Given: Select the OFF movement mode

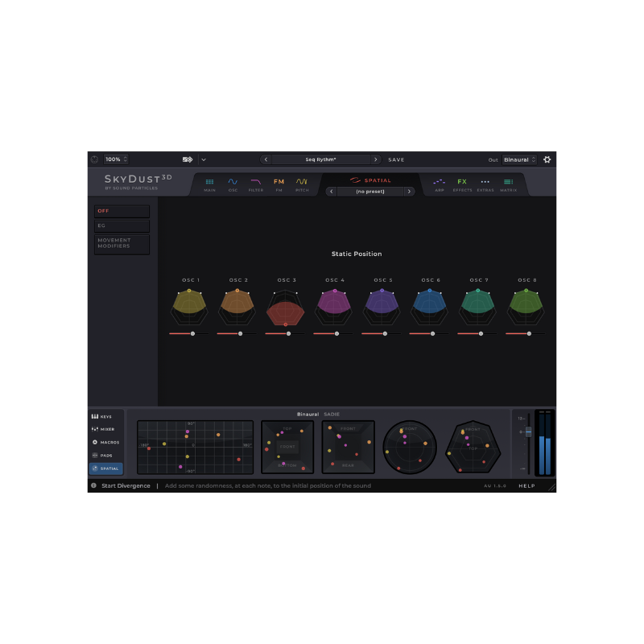Looking at the screenshot, I should pyautogui.click(x=122, y=211).
